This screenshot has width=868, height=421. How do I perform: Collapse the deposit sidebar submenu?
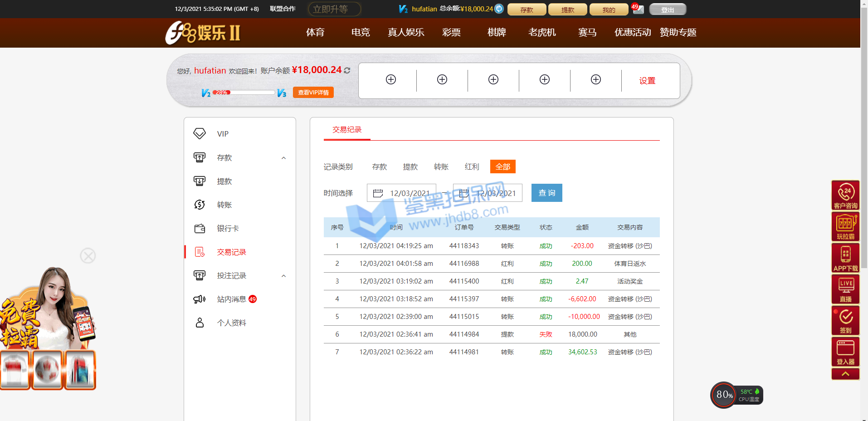click(x=284, y=158)
